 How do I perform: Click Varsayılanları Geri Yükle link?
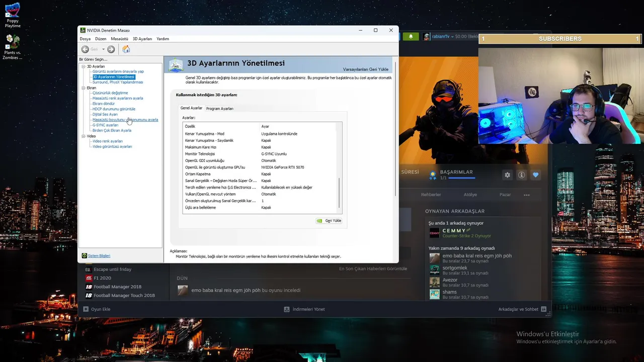click(366, 69)
